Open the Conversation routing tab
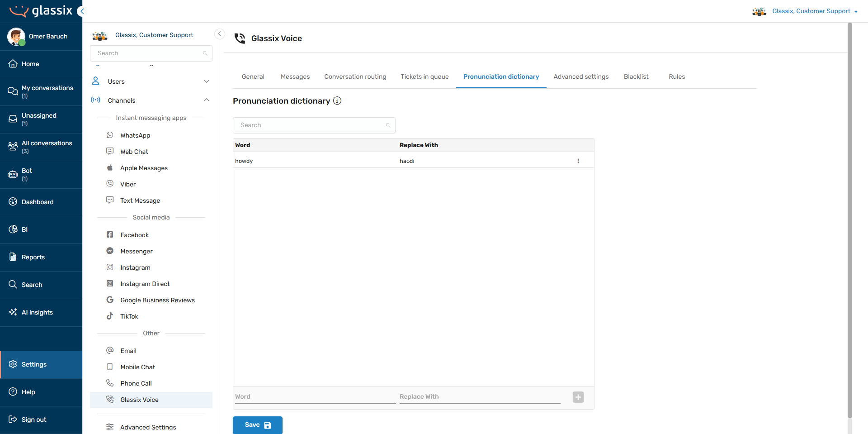 [355, 77]
